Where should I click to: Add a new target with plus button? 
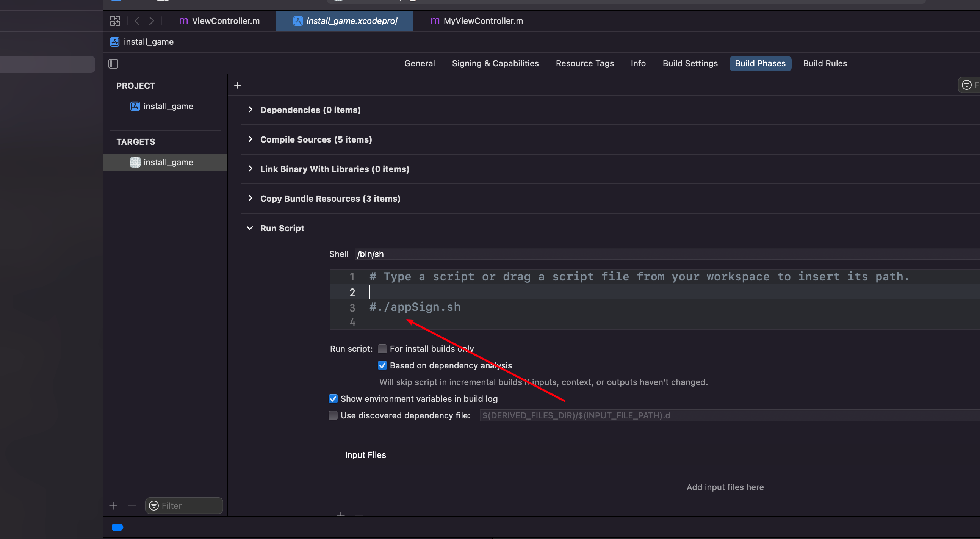(x=113, y=506)
